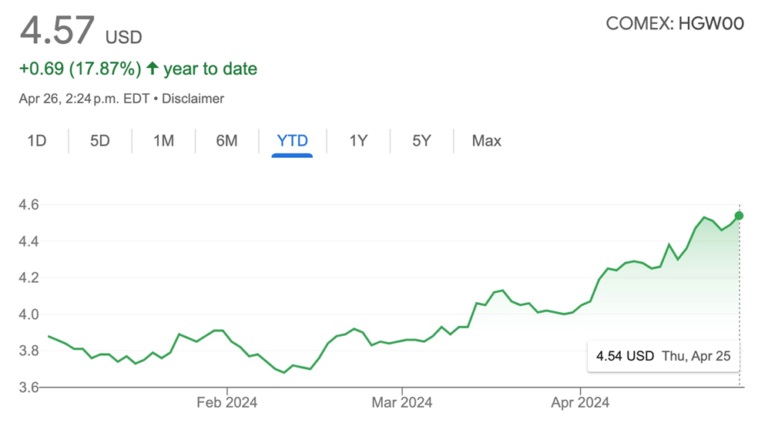This screenshot has width=768, height=423.
Task: Click the YTD tab
Action: click(292, 141)
